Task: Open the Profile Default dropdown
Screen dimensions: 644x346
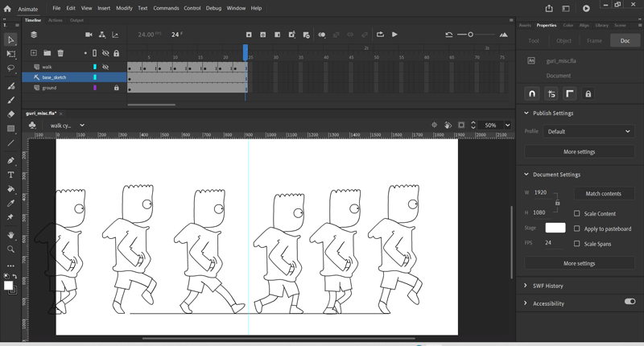Action: tap(588, 131)
